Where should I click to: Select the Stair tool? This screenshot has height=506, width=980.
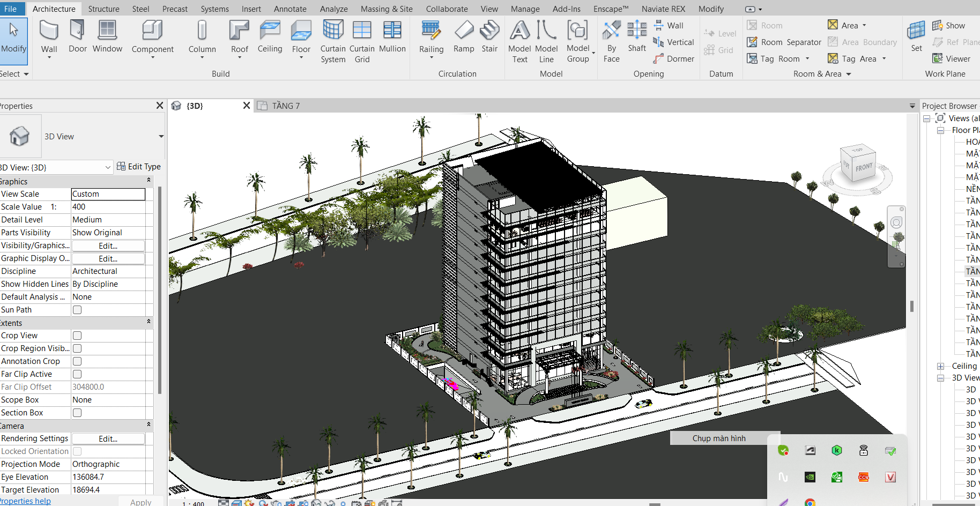(489, 38)
